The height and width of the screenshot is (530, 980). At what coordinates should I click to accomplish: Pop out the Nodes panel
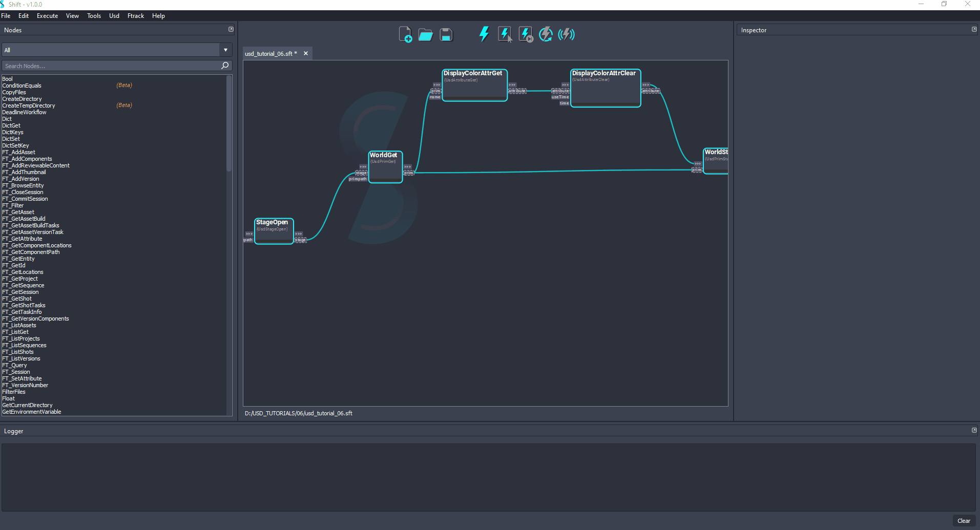click(231, 29)
